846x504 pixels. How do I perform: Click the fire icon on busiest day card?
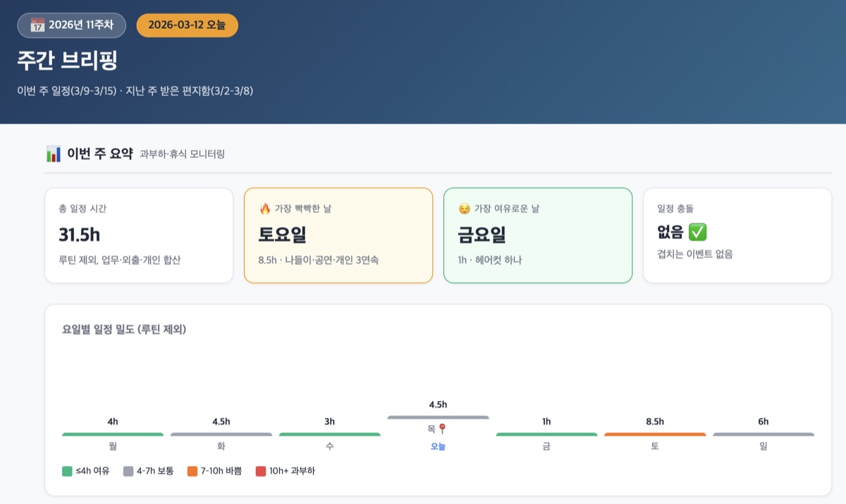pos(265,209)
